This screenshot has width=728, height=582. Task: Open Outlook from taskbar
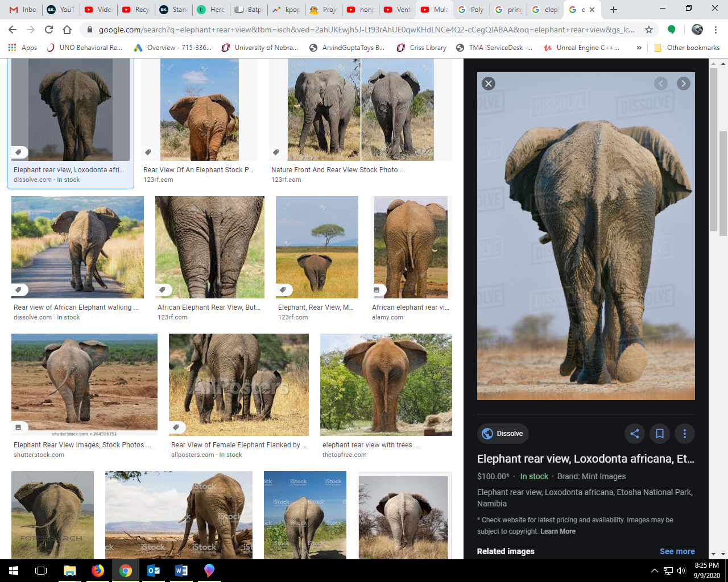154,571
